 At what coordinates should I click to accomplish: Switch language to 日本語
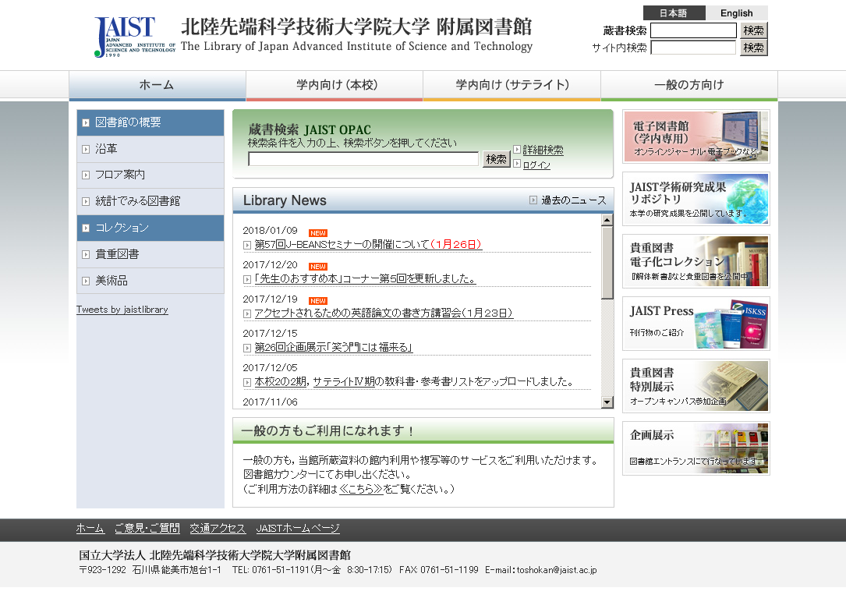674,13
